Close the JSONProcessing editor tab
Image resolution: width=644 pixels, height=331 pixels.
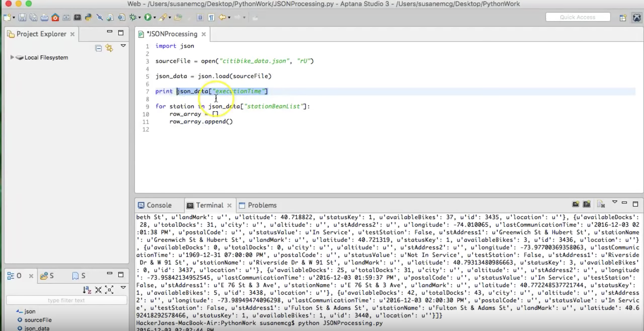point(203,34)
